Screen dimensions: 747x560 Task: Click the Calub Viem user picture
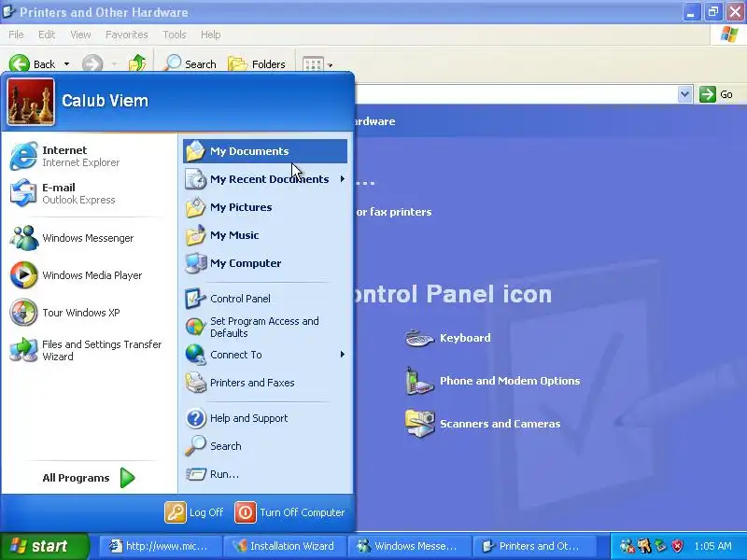coord(31,102)
